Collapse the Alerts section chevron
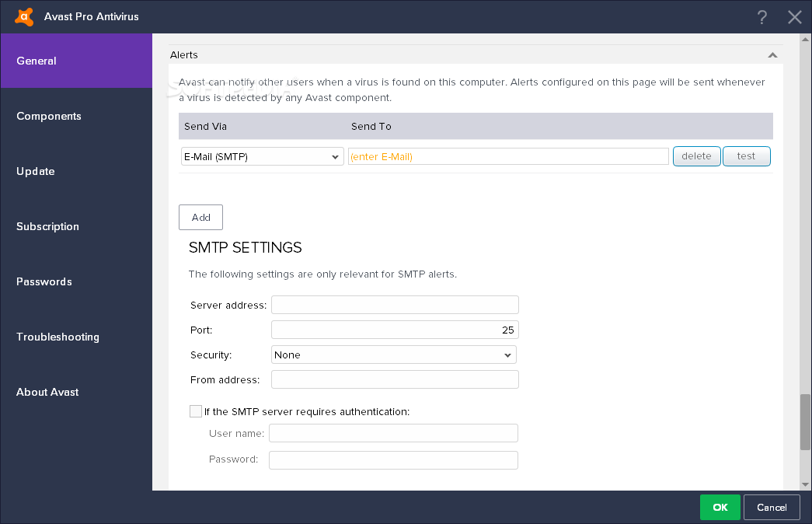812x524 pixels. [772, 55]
